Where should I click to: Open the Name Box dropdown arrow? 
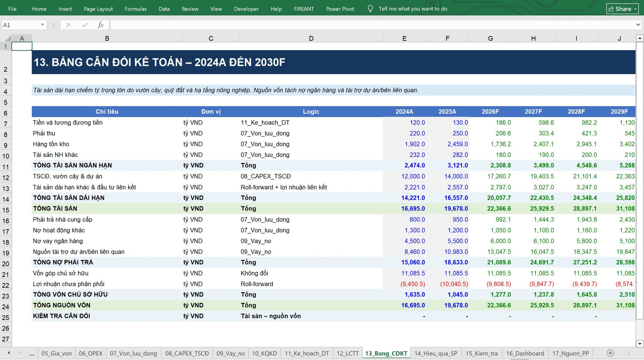click(x=43, y=25)
